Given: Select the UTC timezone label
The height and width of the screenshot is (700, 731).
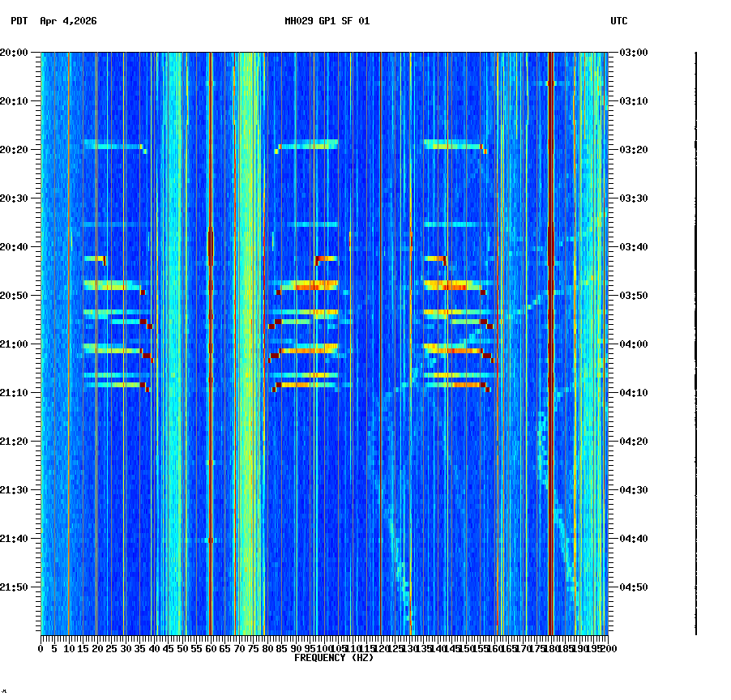Looking at the screenshot, I should pyautogui.click(x=620, y=23).
